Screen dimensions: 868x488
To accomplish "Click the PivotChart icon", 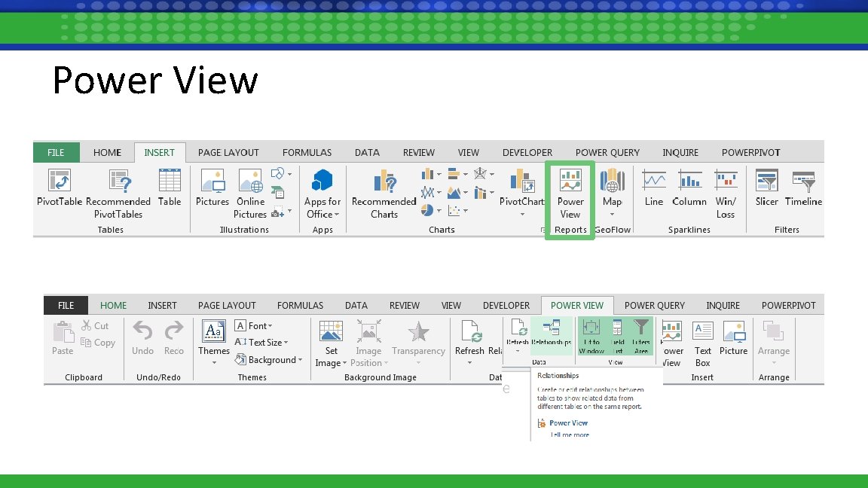I will tap(522, 181).
